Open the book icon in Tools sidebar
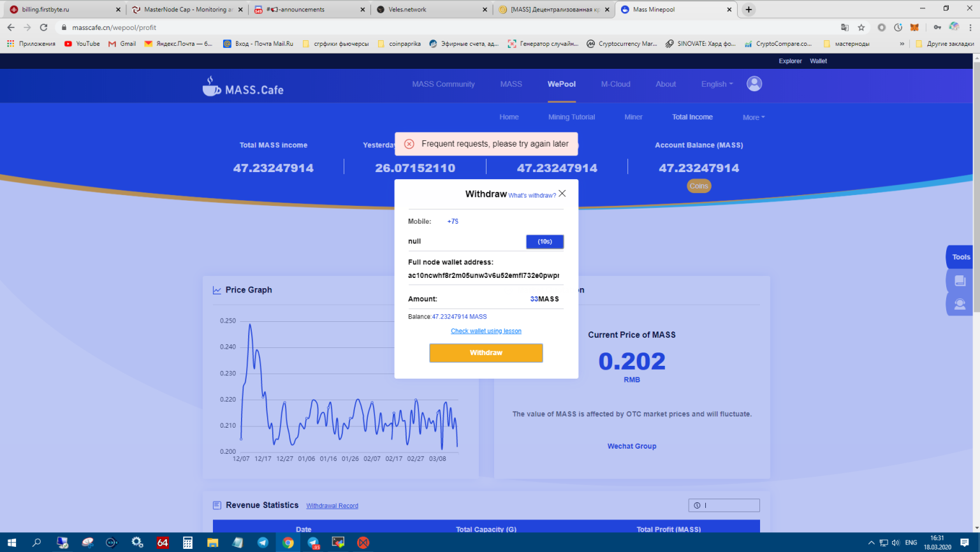980x552 pixels. [960, 280]
